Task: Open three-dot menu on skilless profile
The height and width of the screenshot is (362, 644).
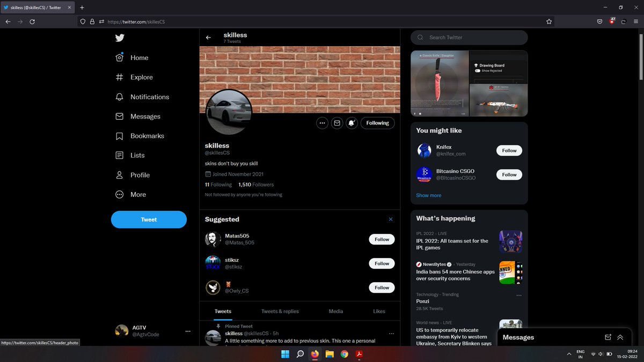Action: coord(322,123)
